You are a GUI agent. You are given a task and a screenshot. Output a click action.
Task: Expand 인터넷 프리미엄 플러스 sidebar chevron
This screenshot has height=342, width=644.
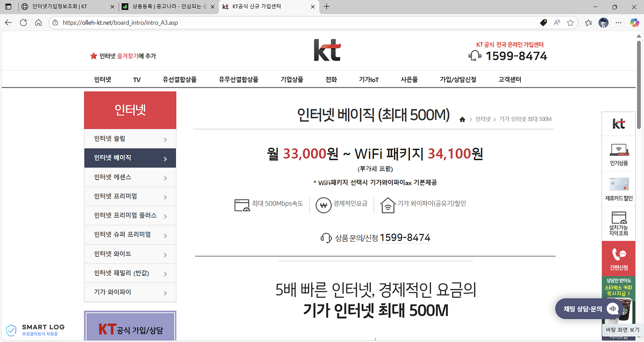pyautogui.click(x=165, y=216)
